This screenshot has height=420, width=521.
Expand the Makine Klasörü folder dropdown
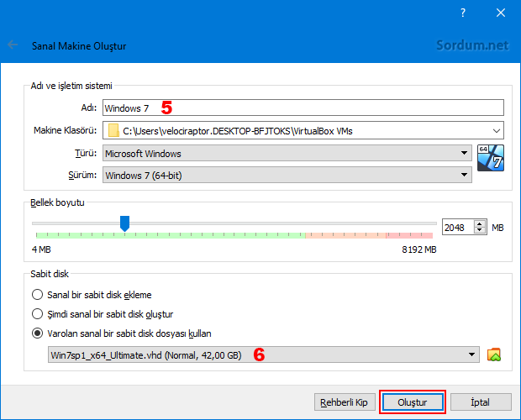pos(497,130)
